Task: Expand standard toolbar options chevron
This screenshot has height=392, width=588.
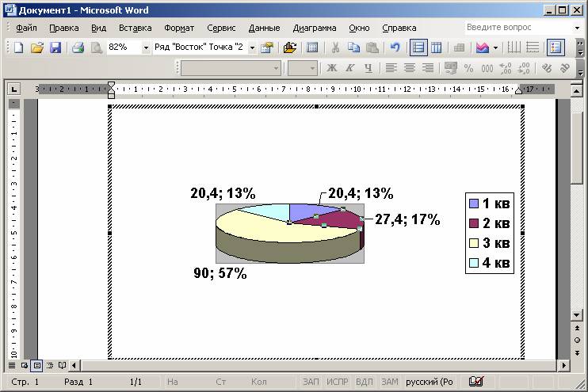Action: pyautogui.click(x=580, y=48)
